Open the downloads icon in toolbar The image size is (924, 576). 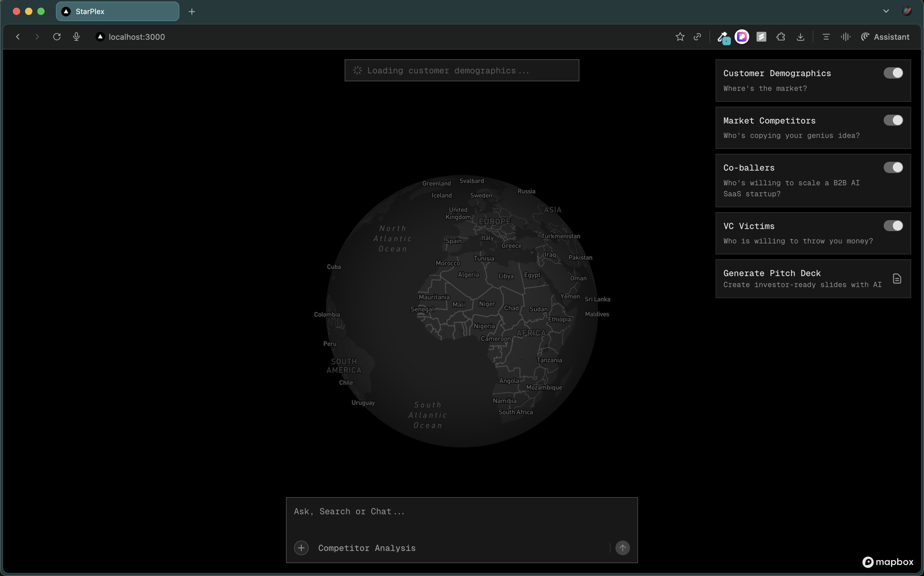pos(800,37)
